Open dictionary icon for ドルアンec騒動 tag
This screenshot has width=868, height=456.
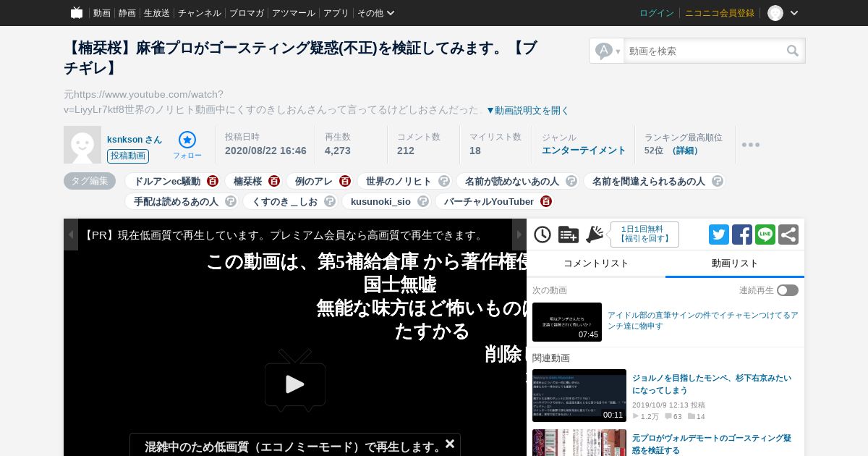pyautogui.click(x=213, y=181)
